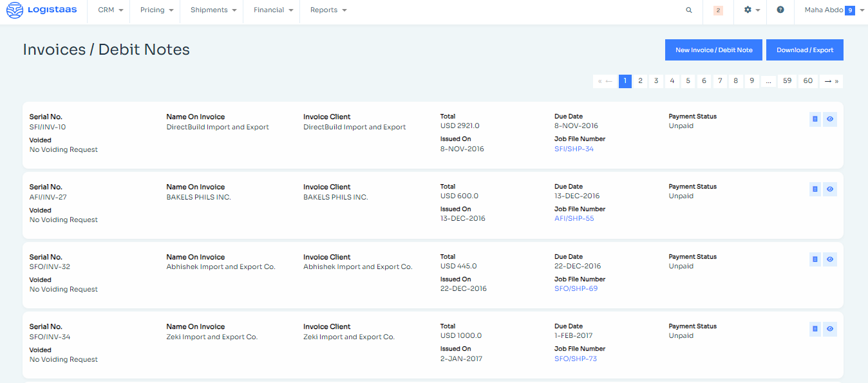Expand the settings gear dropdown
Viewport: 868px width, 383px height.
[x=750, y=10]
